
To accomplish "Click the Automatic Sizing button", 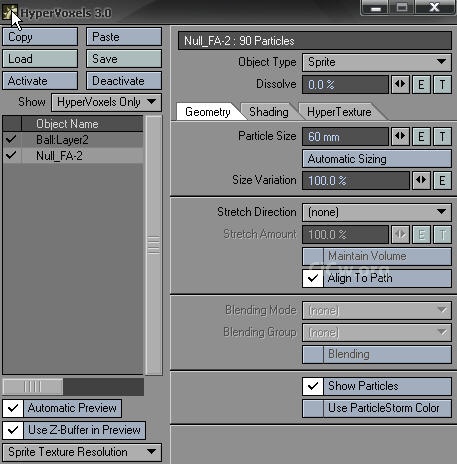I will tap(377, 159).
